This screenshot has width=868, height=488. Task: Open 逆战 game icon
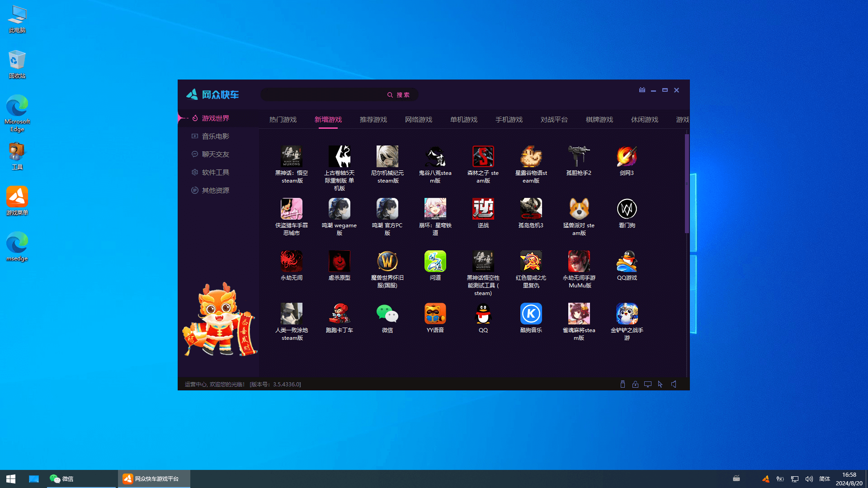(483, 209)
